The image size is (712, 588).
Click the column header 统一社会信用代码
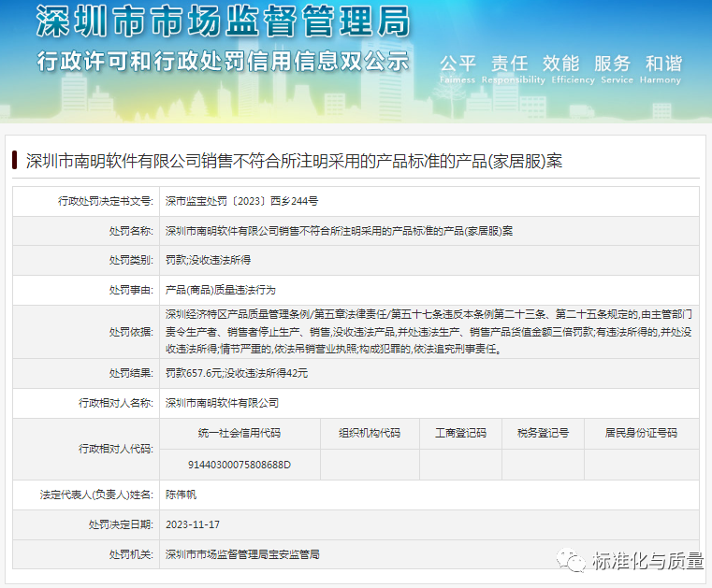pos(240,433)
